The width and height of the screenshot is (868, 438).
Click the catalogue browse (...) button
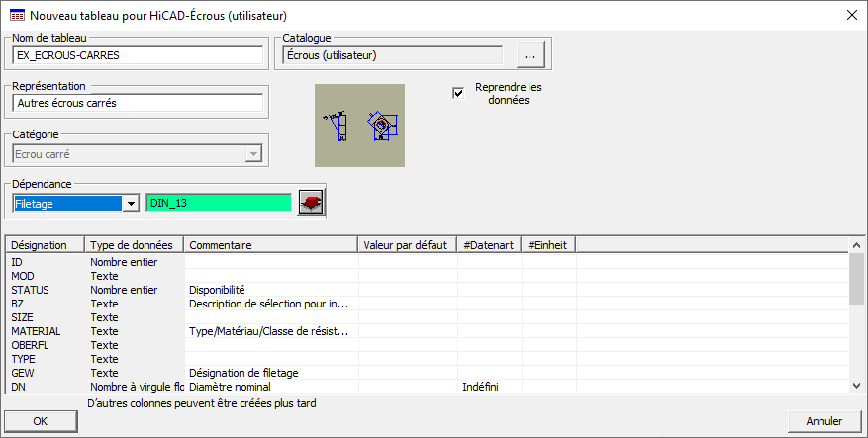(530, 54)
